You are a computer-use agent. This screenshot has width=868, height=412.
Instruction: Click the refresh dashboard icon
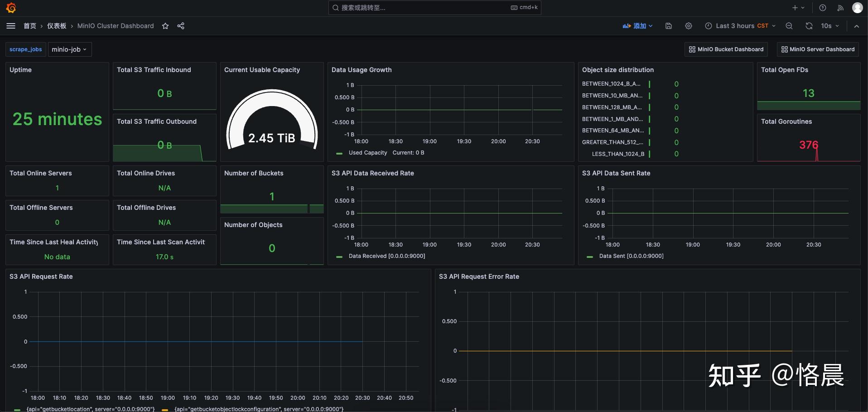pyautogui.click(x=809, y=26)
